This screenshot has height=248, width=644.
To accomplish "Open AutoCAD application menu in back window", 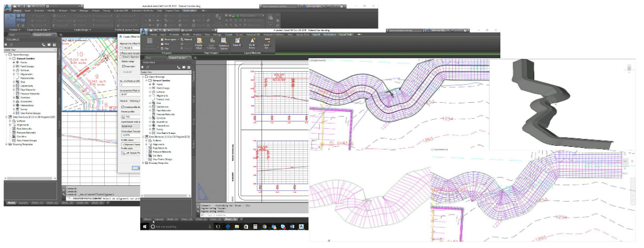I will pyautogui.click(x=8, y=7).
